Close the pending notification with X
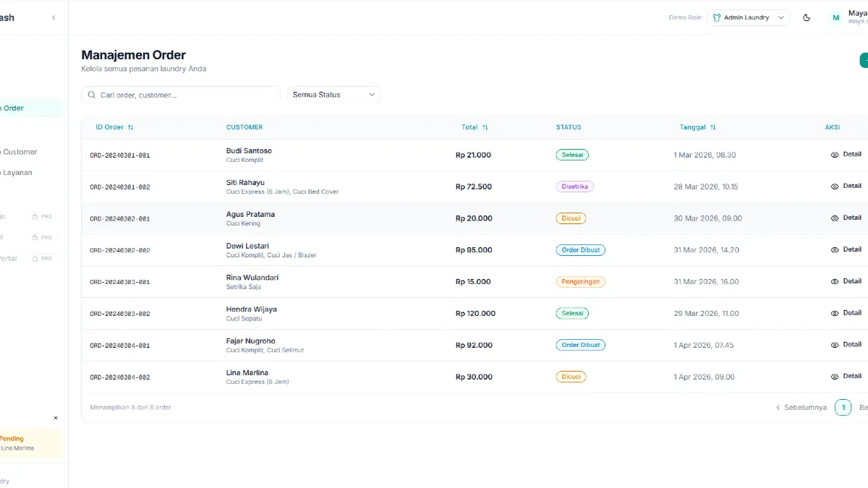The width and height of the screenshot is (868, 488). point(56,418)
